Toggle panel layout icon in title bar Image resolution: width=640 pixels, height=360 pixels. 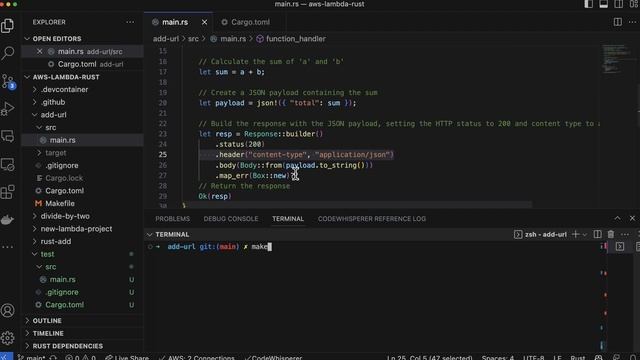click(x=603, y=4)
